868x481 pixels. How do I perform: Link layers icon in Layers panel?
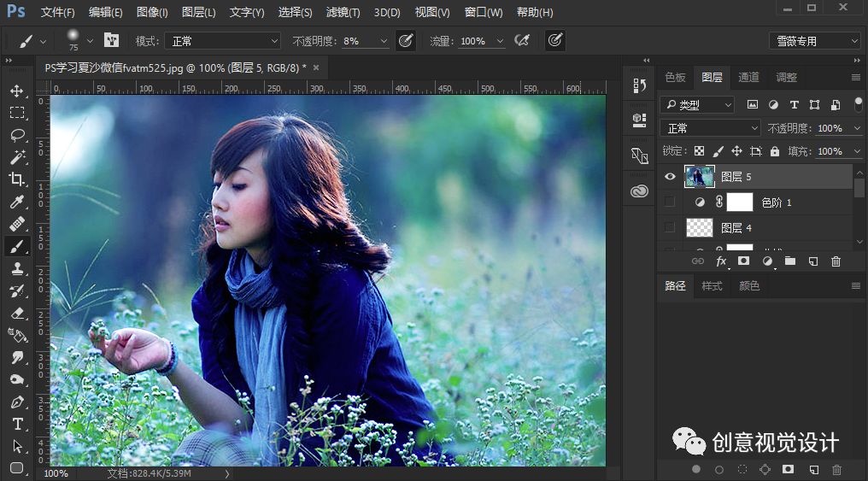coord(698,261)
